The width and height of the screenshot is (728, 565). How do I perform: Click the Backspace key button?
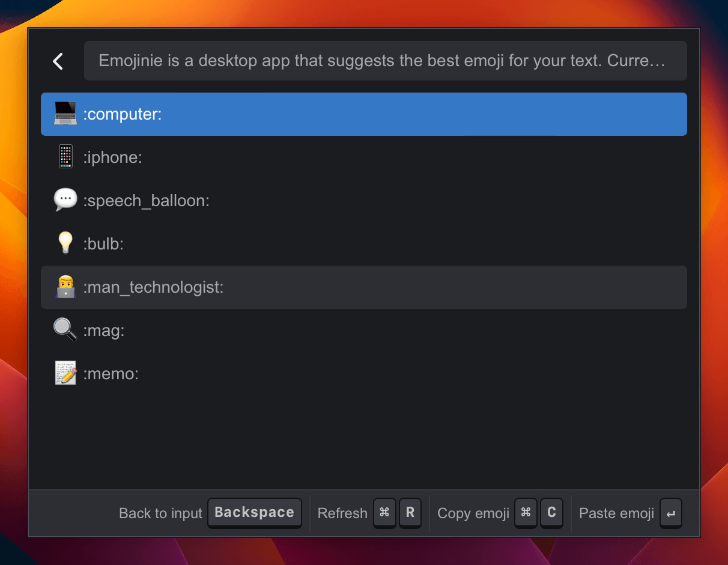(255, 513)
